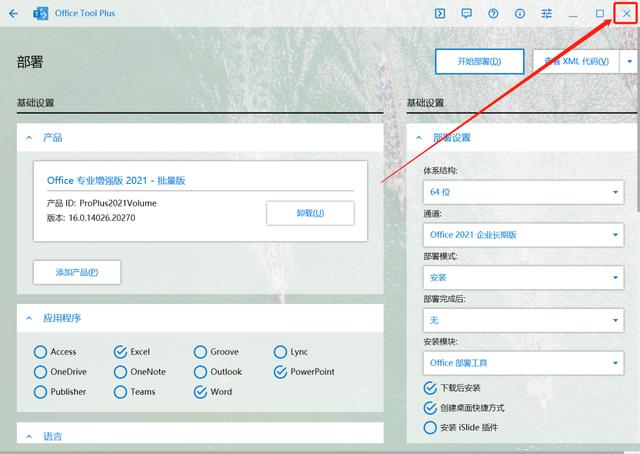Click the left 基础设置 heading

36,102
